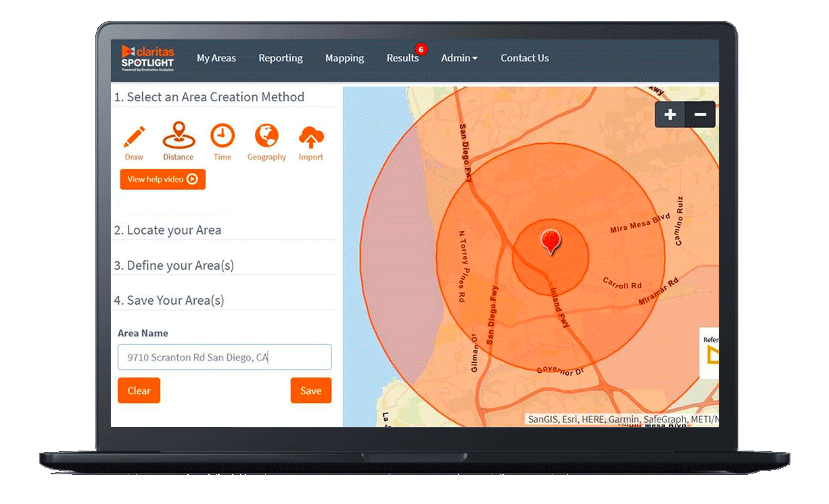Expand the Define your Area(s) section

pos(174,266)
